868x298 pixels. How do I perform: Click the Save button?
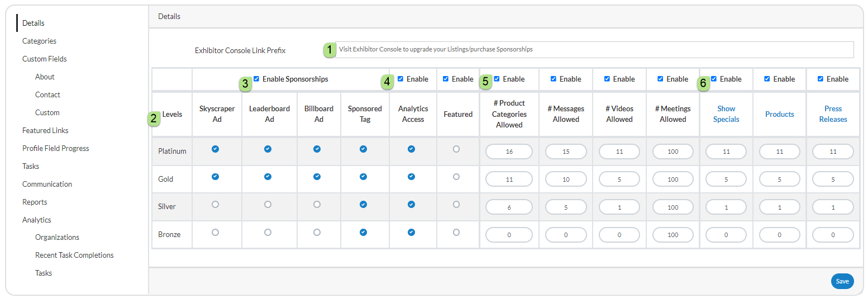coord(842,281)
